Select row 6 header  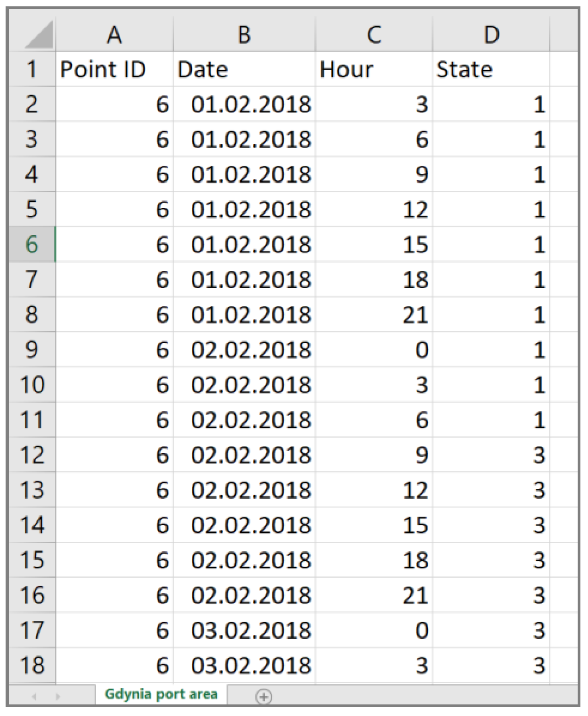coord(32,244)
